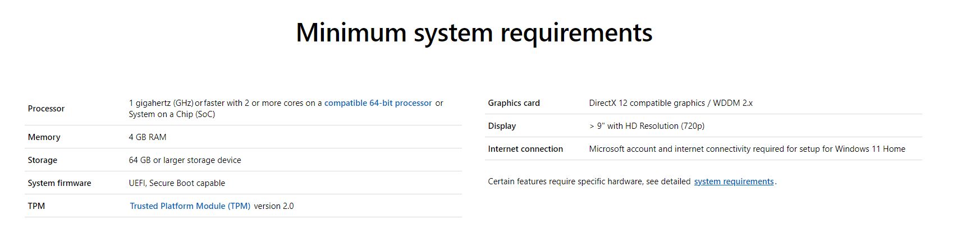Screen dimensions: 980x233
Task: Follow the Trusted Platform Module (TPM) link
Action: 190,206
